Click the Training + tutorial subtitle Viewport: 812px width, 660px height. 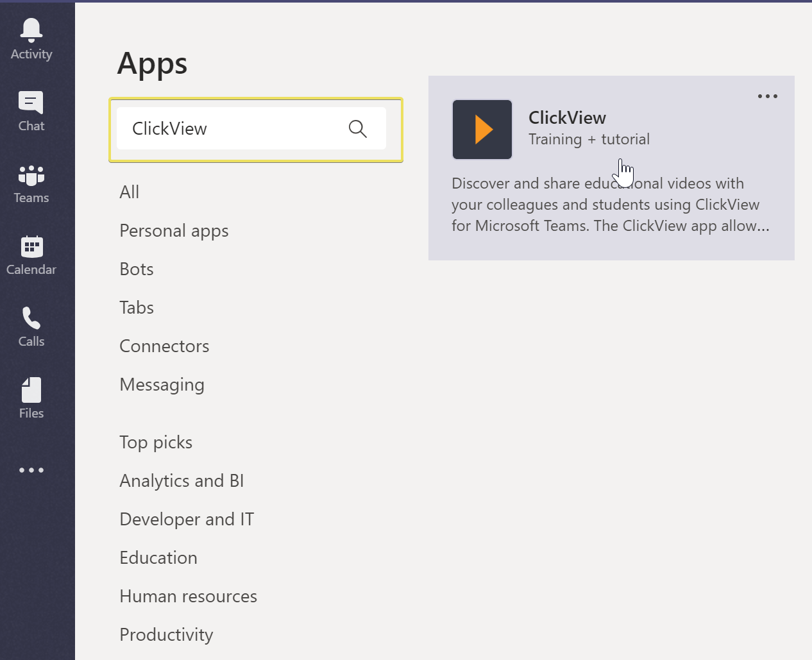589,139
